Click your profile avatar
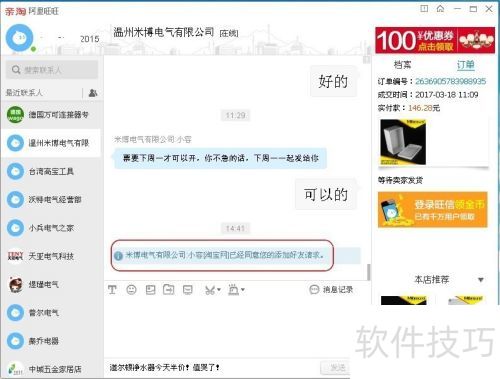This screenshot has height=379, width=500. coord(20,38)
